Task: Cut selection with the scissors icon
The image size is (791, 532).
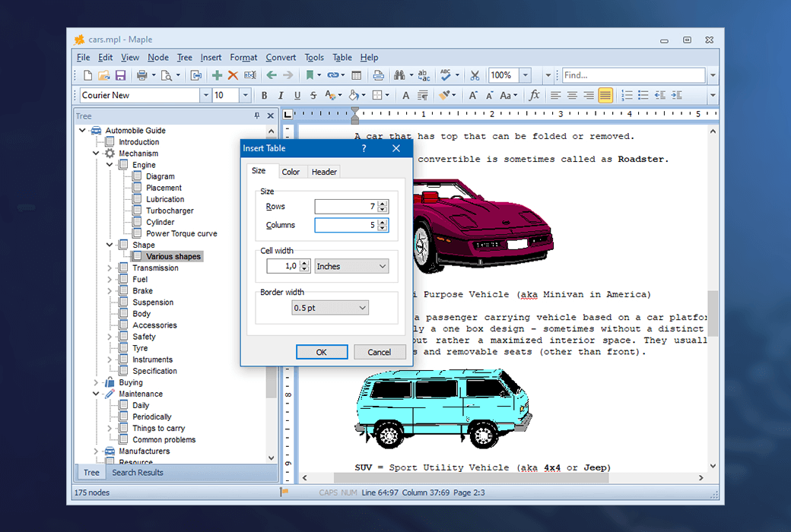Action: (x=475, y=76)
